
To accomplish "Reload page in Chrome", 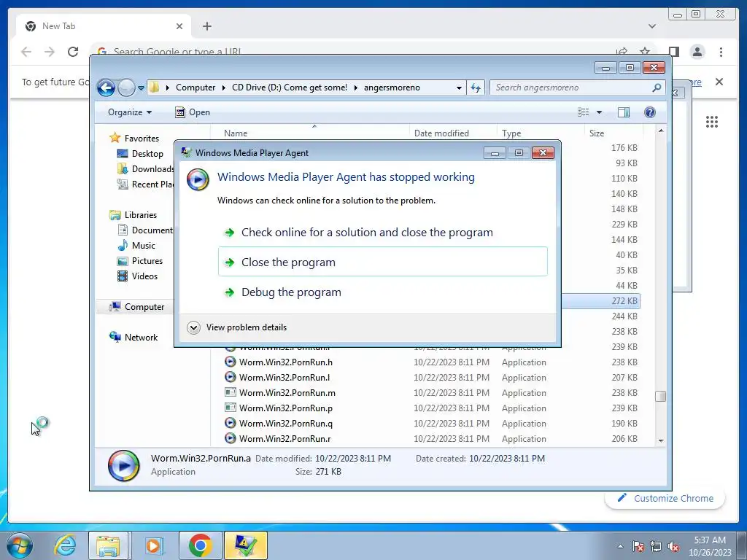I will click(73, 52).
